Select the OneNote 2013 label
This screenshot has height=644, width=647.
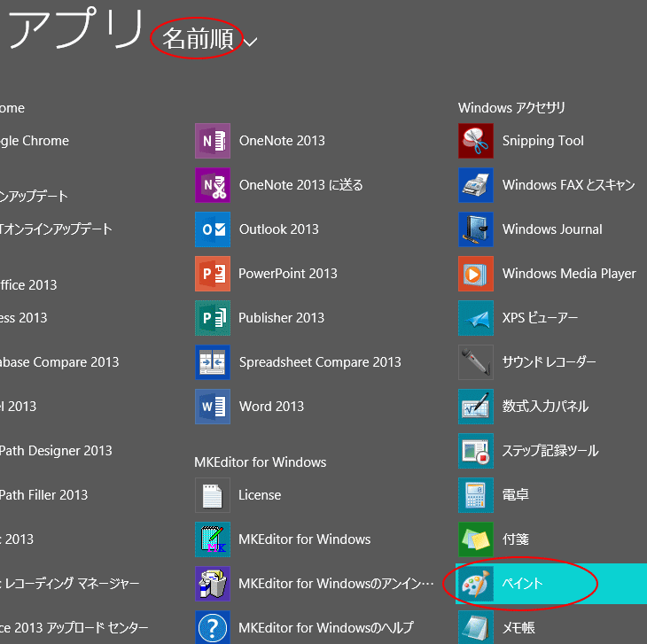tap(282, 141)
